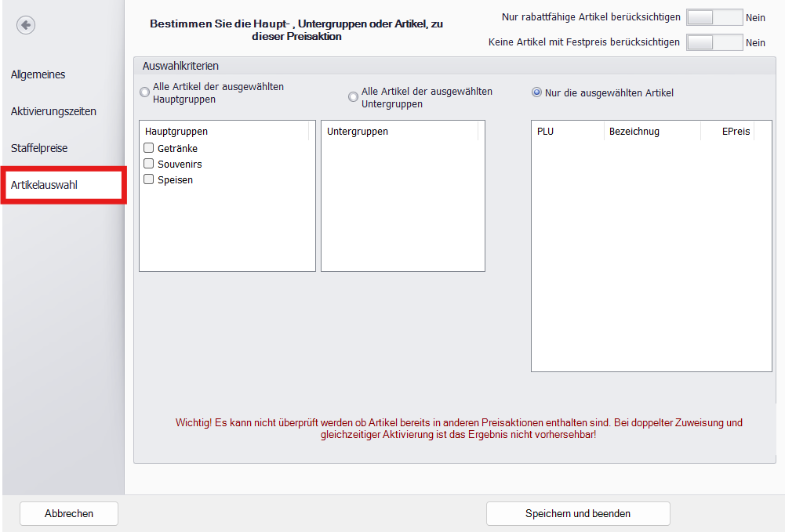Viewport: 785px width, 532px height.
Task: Click the red 'Wichtig!' warning text
Action: coord(459,429)
